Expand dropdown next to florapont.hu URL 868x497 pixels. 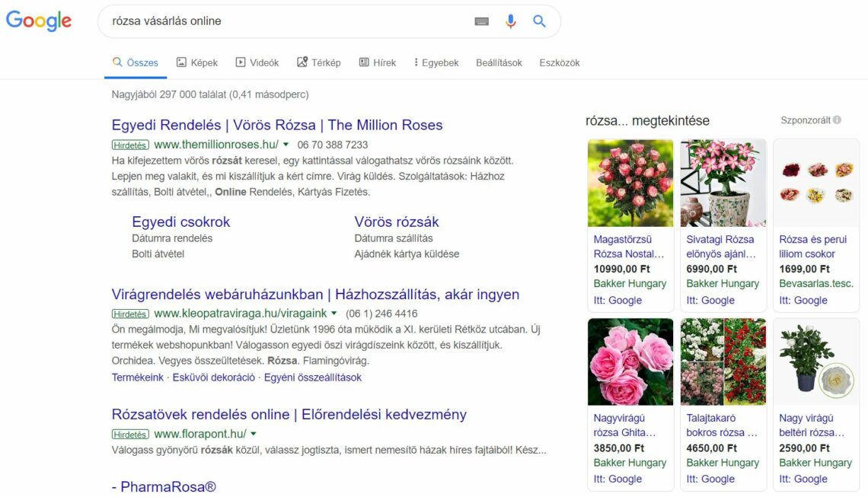click(x=254, y=434)
